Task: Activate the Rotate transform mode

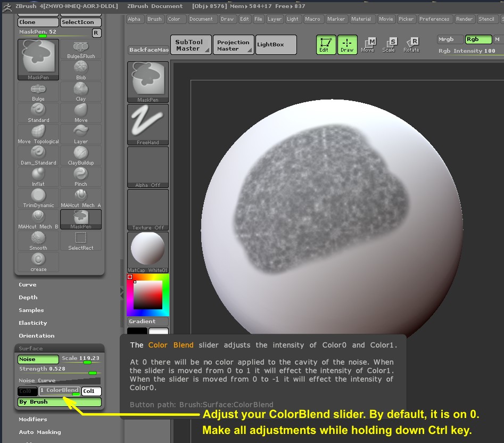Action: point(411,45)
